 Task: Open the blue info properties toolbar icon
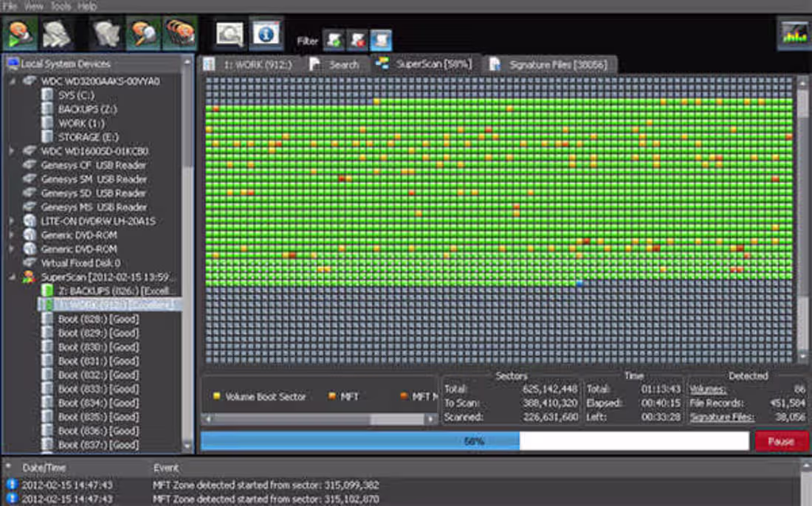[267, 33]
